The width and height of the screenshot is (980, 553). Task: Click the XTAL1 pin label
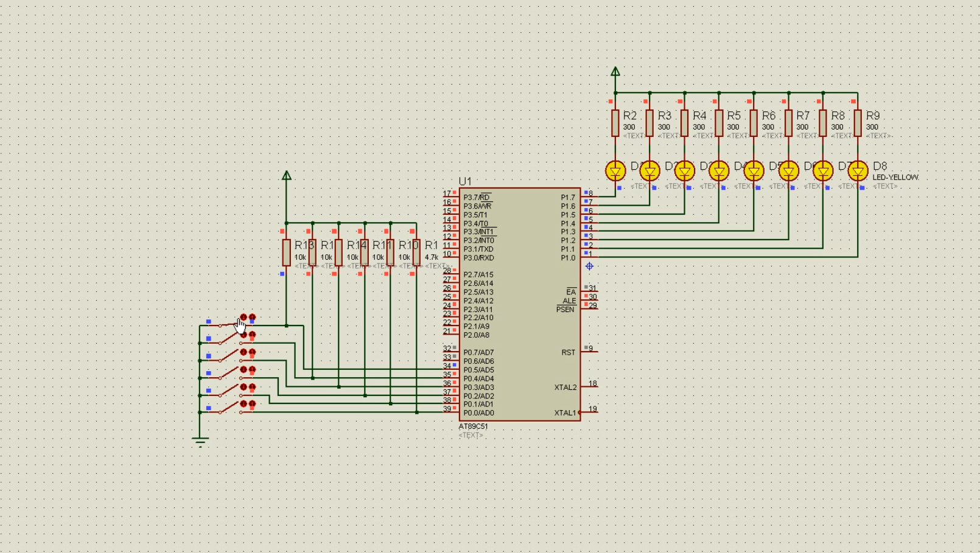click(x=565, y=413)
